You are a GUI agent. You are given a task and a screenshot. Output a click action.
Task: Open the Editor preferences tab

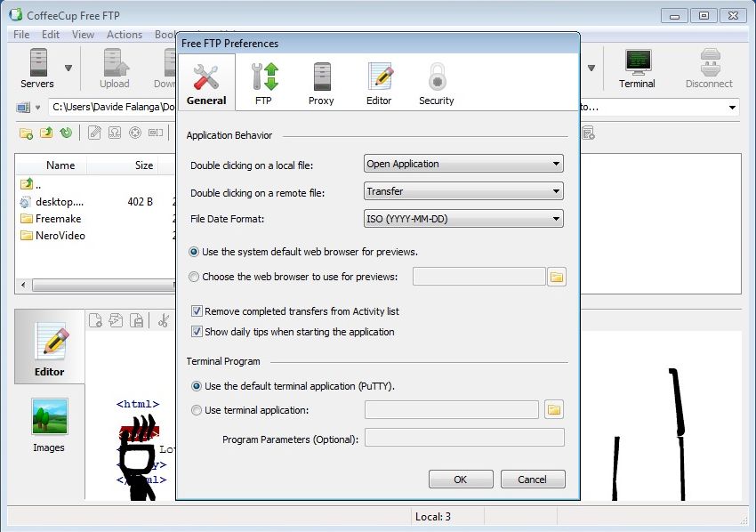[x=379, y=84]
